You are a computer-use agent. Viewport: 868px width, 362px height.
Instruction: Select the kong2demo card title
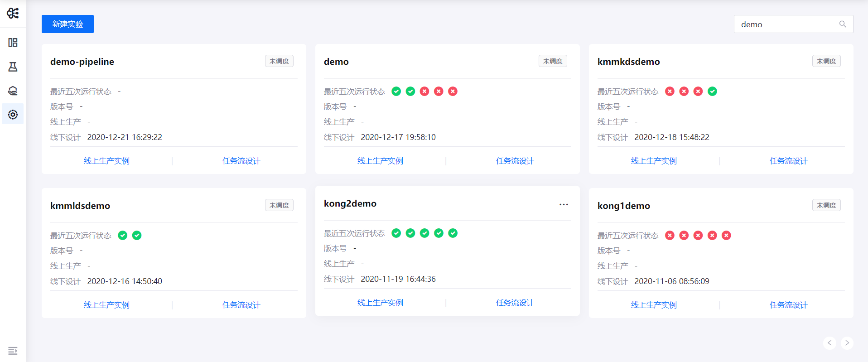coord(350,203)
